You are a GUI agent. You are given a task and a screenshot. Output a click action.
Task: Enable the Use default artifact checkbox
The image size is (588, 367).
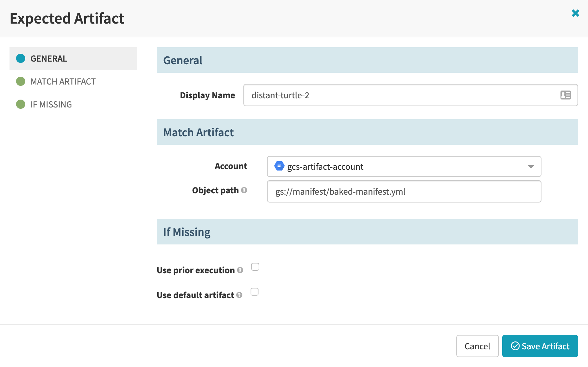point(255,292)
